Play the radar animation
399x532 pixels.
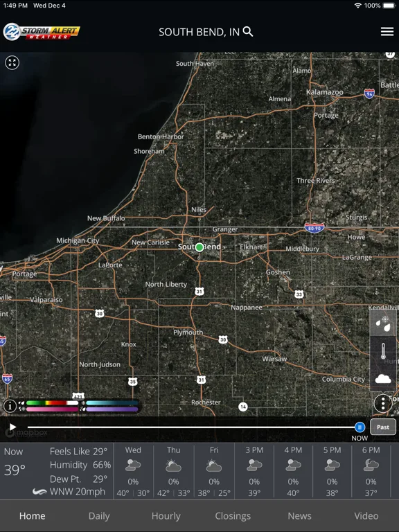tap(12, 427)
